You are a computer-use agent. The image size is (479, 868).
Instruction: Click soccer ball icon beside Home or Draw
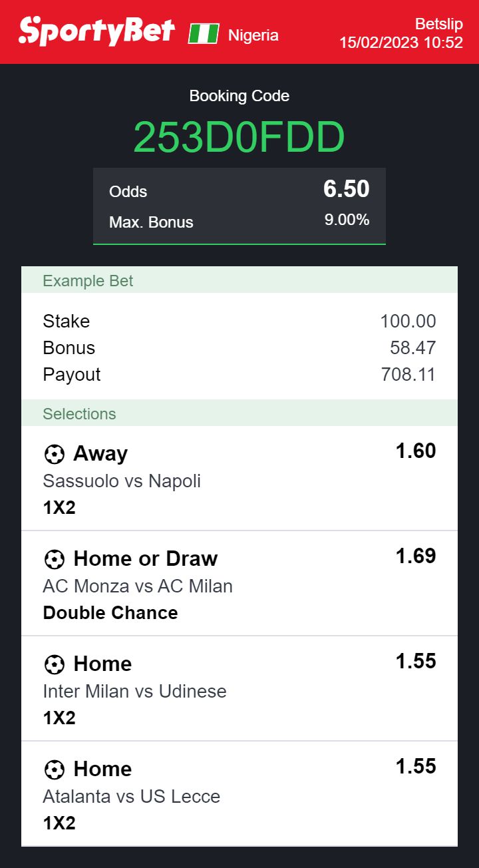point(54,559)
